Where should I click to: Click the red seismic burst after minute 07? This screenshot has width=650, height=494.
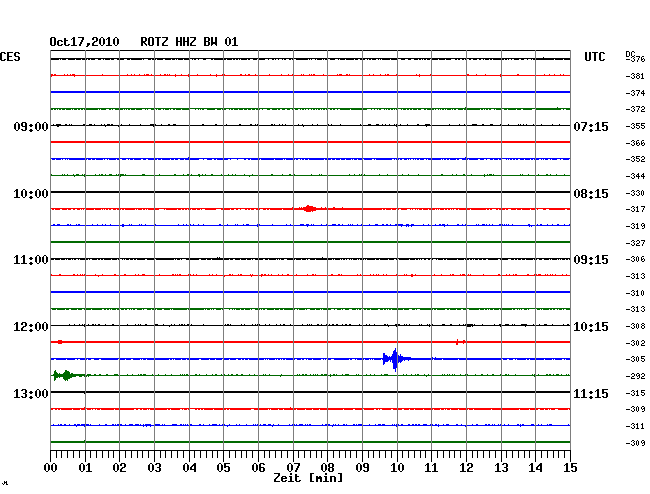[x=309, y=208]
